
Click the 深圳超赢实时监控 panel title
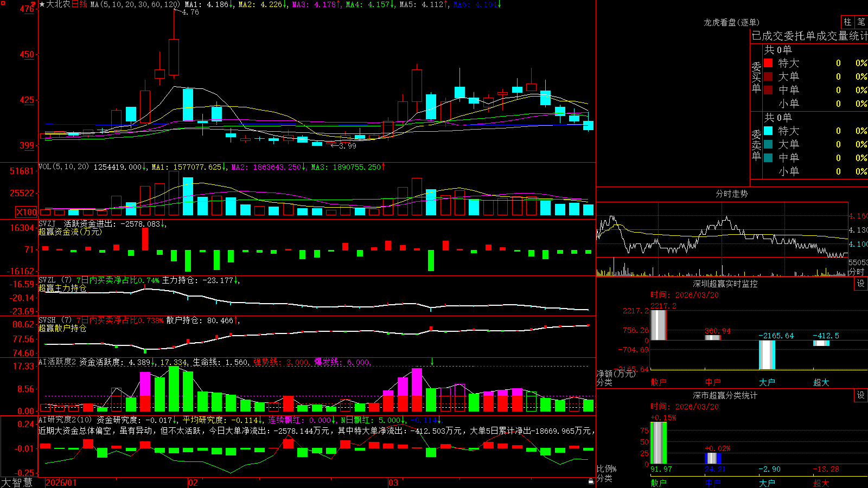tap(725, 284)
